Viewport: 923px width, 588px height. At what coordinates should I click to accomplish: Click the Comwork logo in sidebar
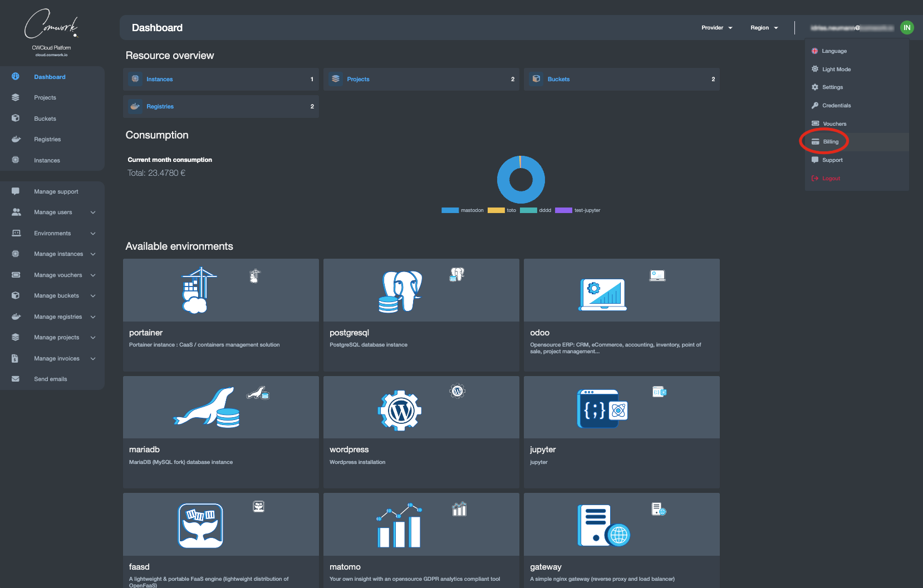click(x=51, y=25)
